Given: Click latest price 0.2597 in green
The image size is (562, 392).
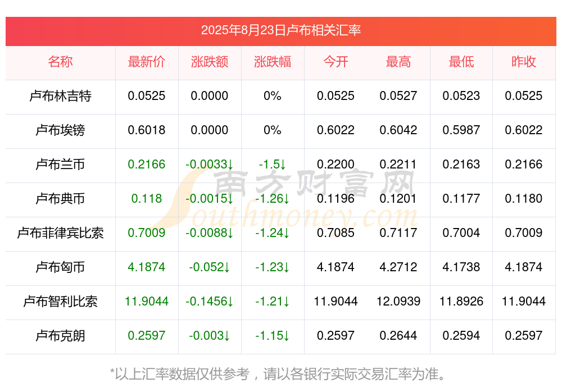Looking at the screenshot, I should coord(147,336).
